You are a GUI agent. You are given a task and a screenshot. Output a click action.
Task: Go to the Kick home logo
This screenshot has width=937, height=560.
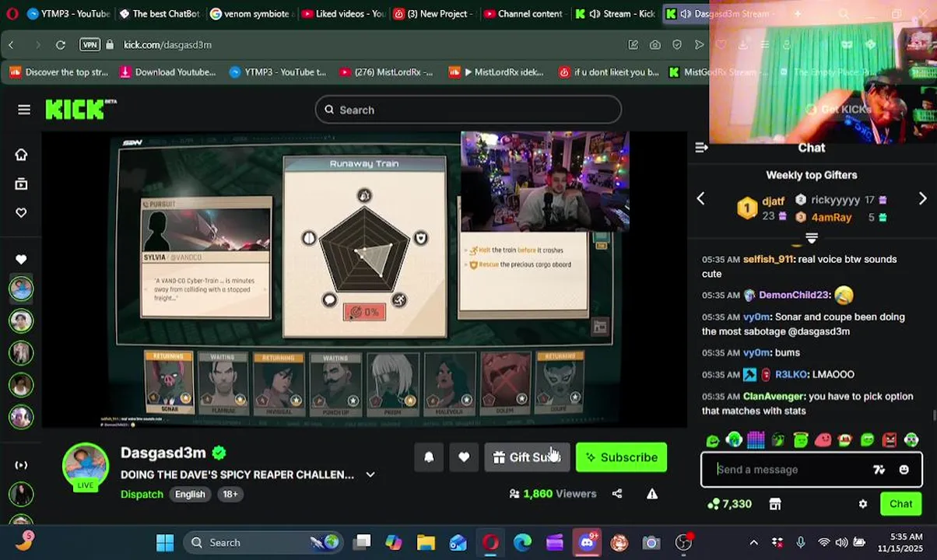point(80,110)
